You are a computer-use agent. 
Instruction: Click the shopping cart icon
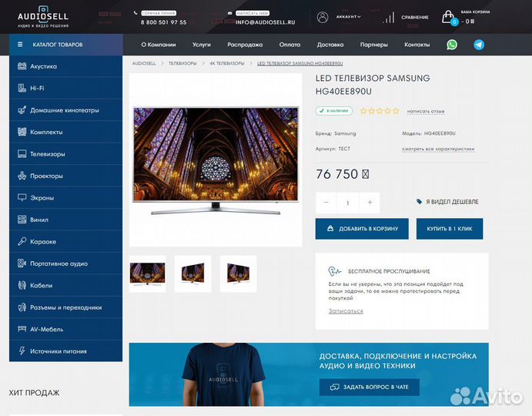[448, 17]
